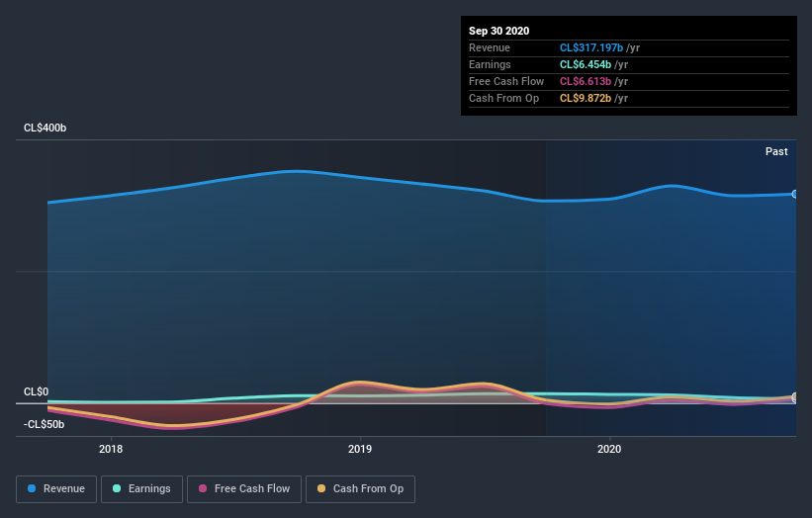The image size is (812, 518).
Task: Click the CL$9.872b cash from op value
Action: [x=586, y=98]
